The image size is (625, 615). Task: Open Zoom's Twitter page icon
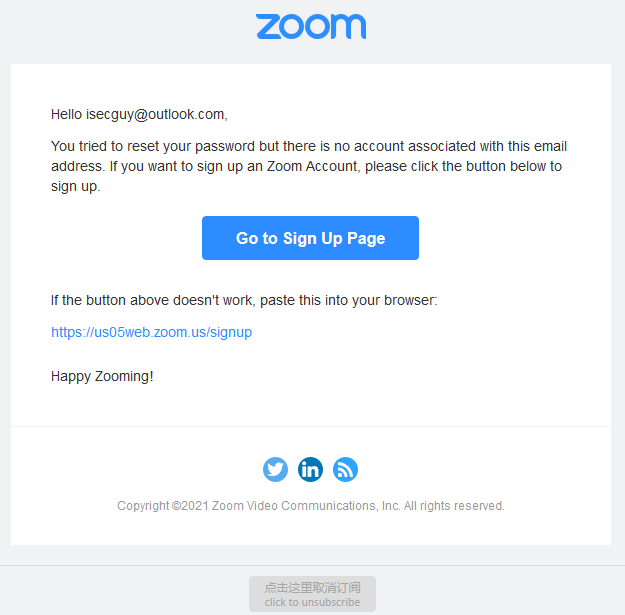[x=275, y=469]
